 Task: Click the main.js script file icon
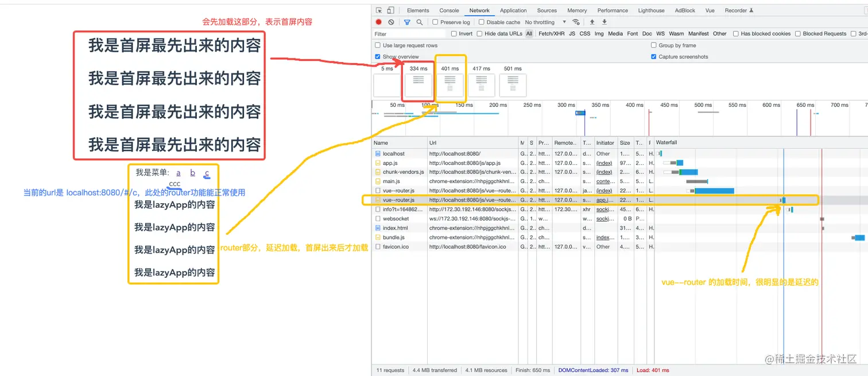(x=378, y=181)
